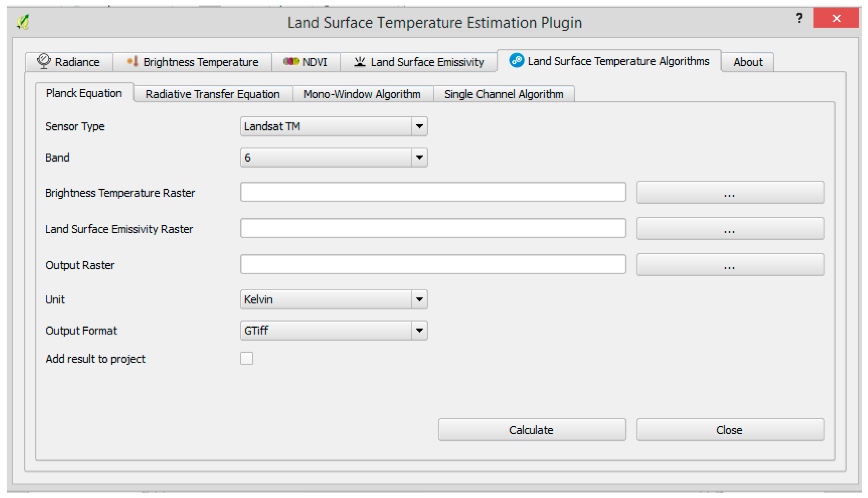Click the Land Surface Temperature Algorithms icon
This screenshot has width=868, height=498.
[x=516, y=61]
